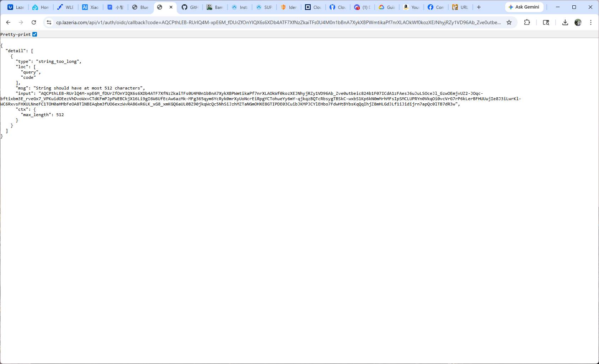Open the tab search icon
The width and height of the screenshot is (599, 364).
coord(546,22)
